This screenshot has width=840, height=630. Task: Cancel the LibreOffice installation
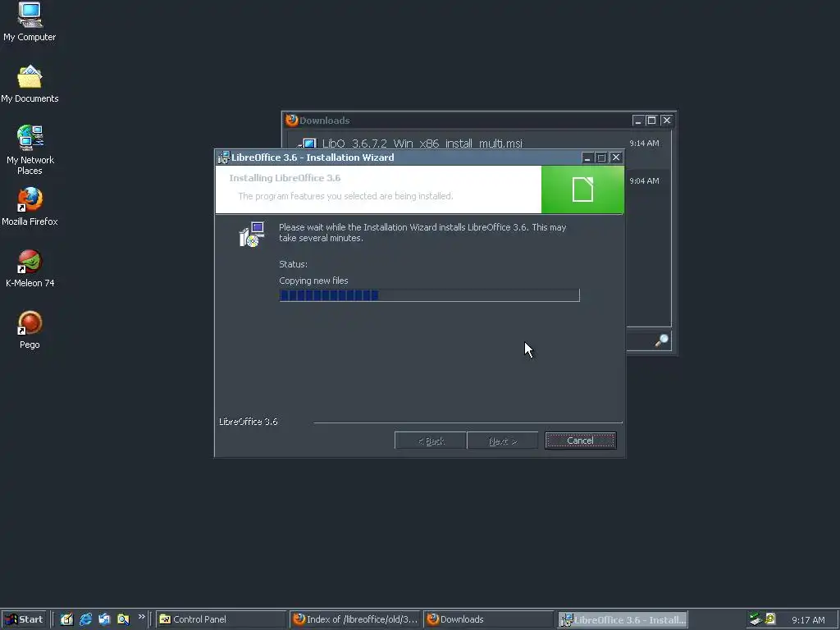pos(580,441)
